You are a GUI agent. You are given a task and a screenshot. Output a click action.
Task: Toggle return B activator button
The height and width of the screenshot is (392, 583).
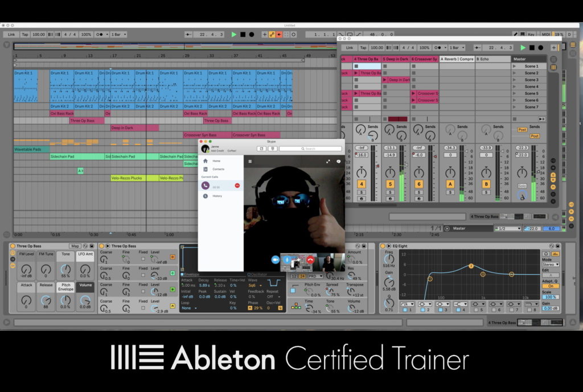(486, 184)
